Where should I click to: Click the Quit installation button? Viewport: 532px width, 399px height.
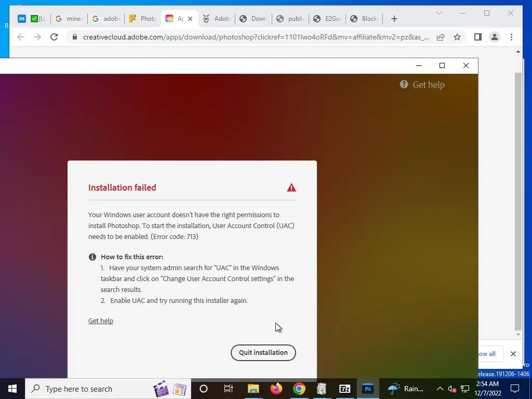click(x=263, y=353)
